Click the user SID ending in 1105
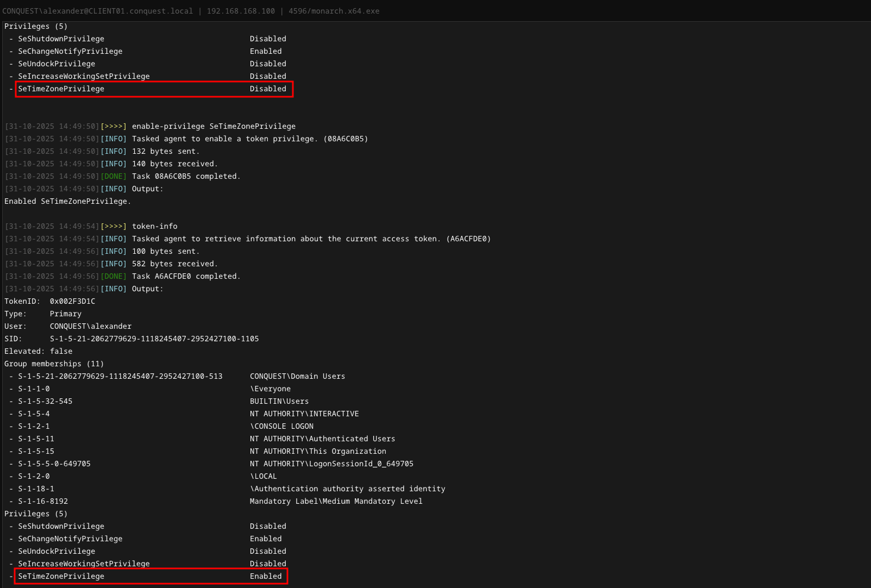 pos(154,339)
